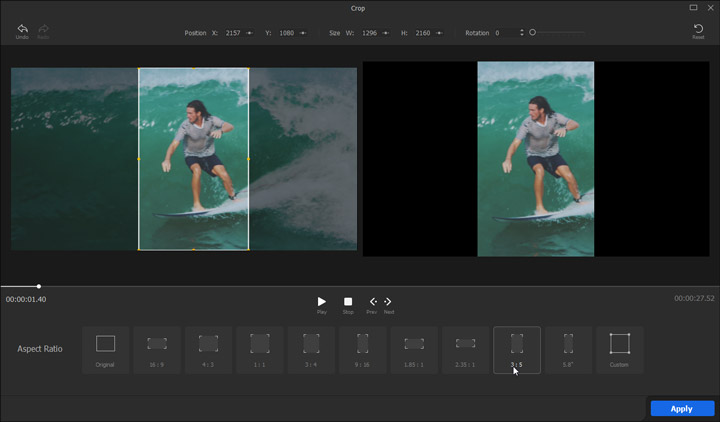Image resolution: width=720 pixels, height=422 pixels.
Task: Click the top-center crop handle
Action: point(194,68)
